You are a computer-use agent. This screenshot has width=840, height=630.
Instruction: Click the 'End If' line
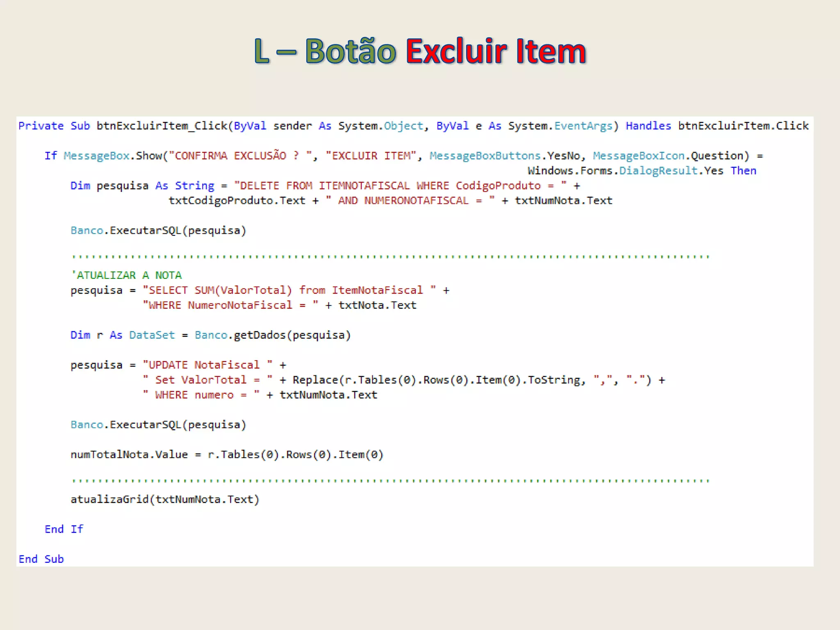pyautogui.click(x=64, y=529)
